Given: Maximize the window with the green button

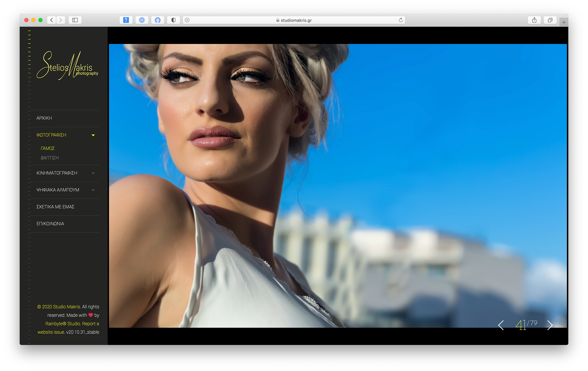Looking at the screenshot, I should tap(40, 20).
